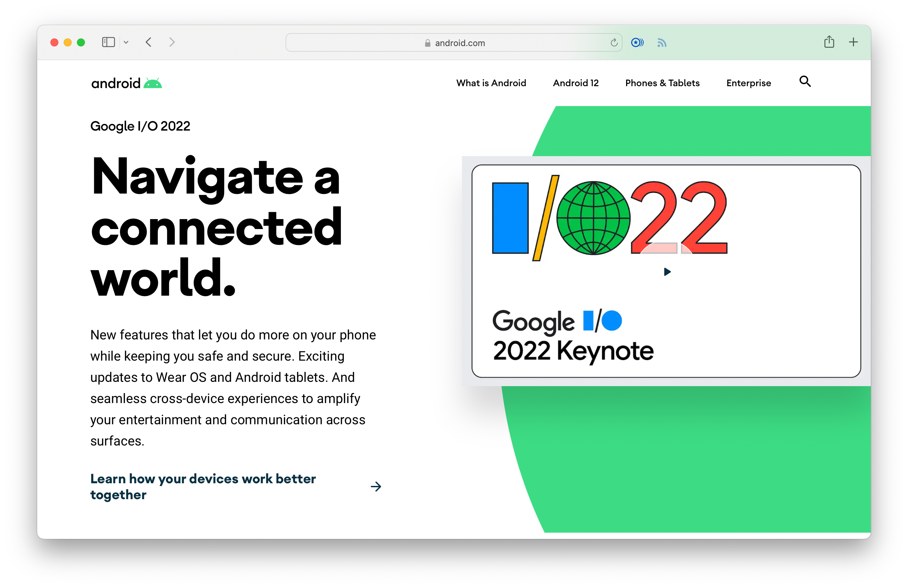
Task: Click the android logo
Action: coord(127,83)
